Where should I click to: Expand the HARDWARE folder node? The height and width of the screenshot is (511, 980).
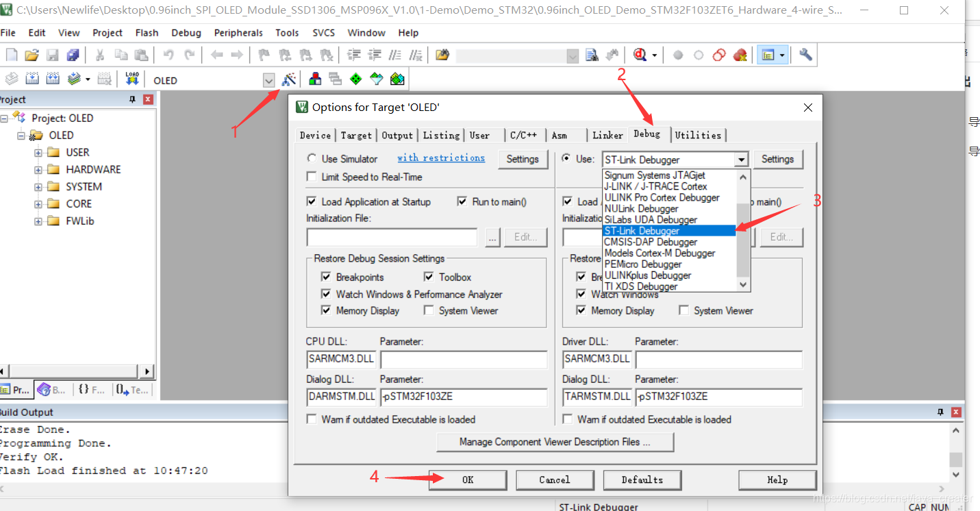coord(38,169)
